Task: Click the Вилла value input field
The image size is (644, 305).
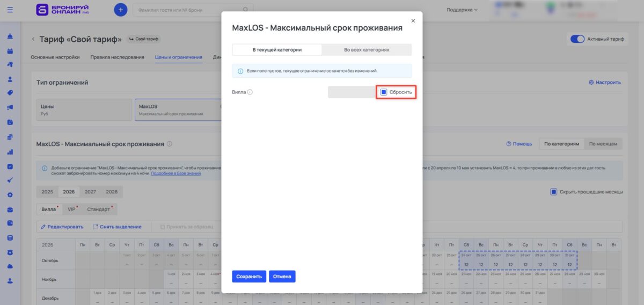Action: pyautogui.click(x=352, y=92)
